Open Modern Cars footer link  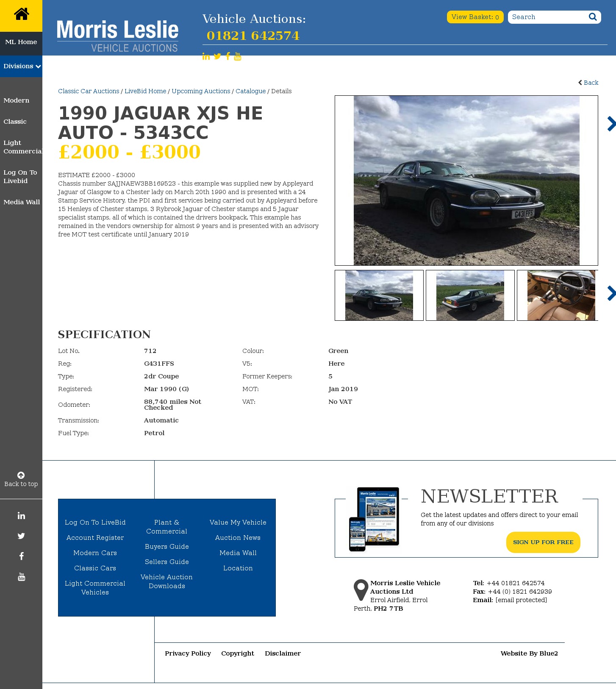pyautogui.click(x=95, y=553)
